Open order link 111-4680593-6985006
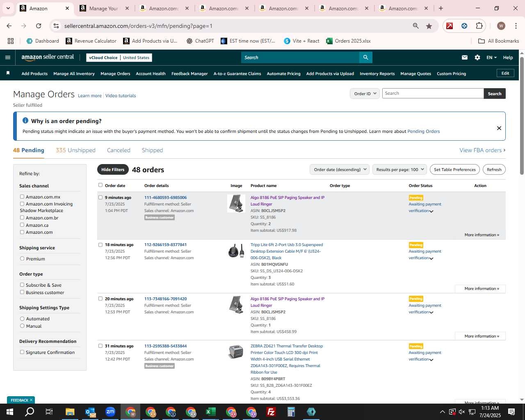 click(x=165, y=197)
